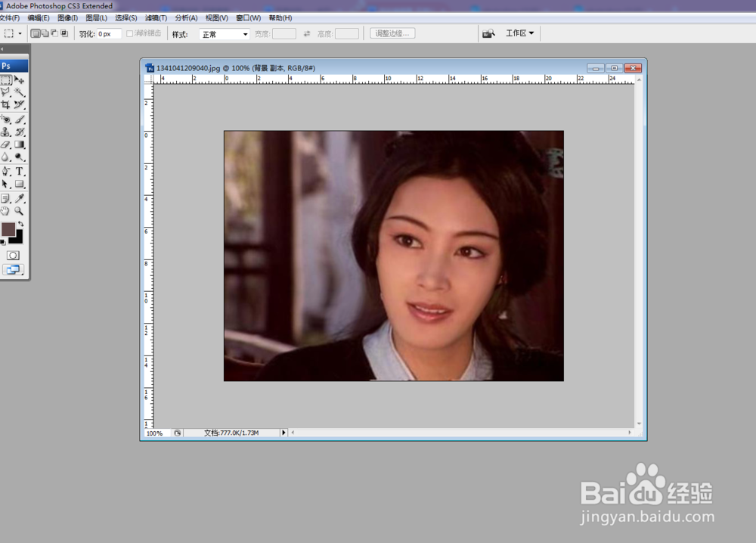Click the 100% zoom level field
This screenshot has width=756, height=543.
pyautogui.click(x=158, y=433)
